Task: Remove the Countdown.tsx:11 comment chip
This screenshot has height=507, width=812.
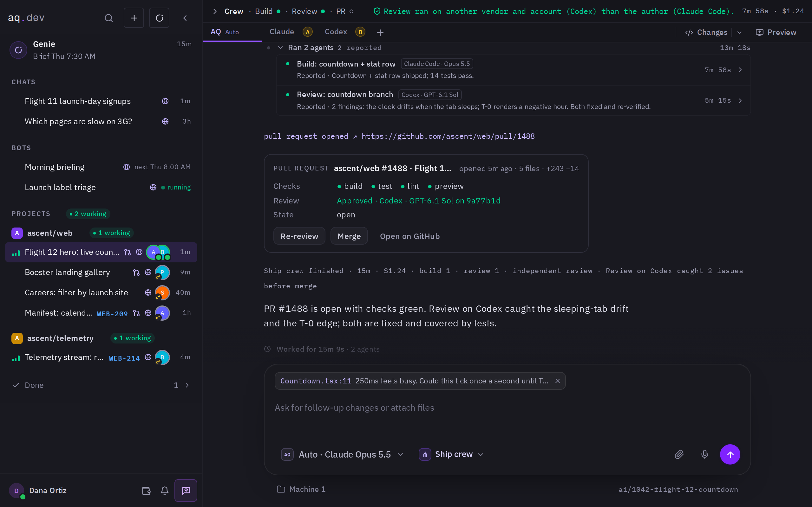Action: 558,381
